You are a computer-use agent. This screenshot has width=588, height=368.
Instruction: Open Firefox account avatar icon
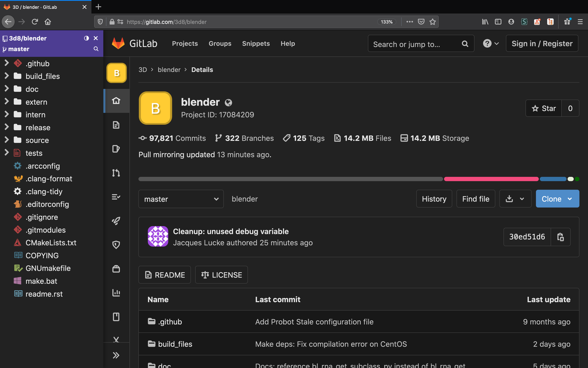(x=511, y=22)
